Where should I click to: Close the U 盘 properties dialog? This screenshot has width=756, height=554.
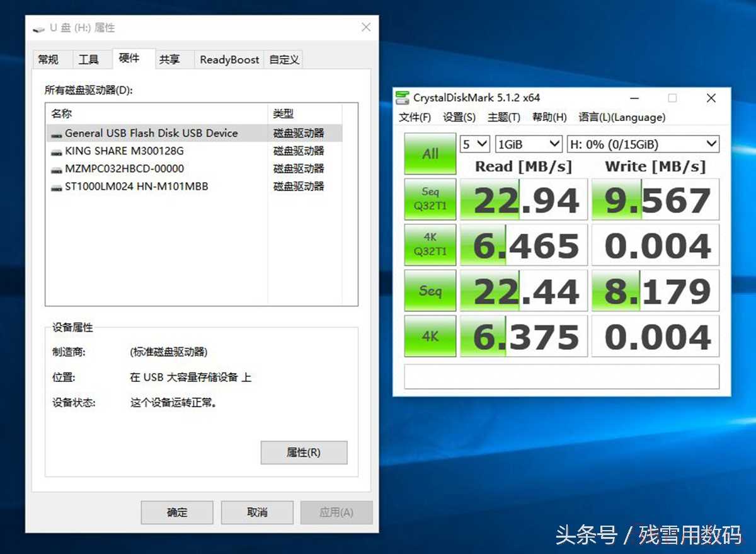(366, 27)
